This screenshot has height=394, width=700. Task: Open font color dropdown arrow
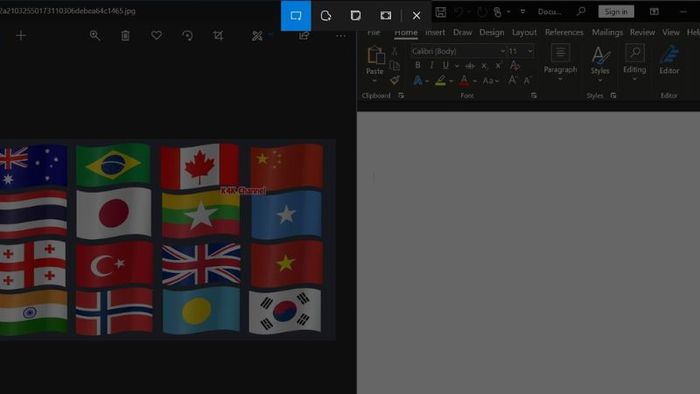(475, 81)
